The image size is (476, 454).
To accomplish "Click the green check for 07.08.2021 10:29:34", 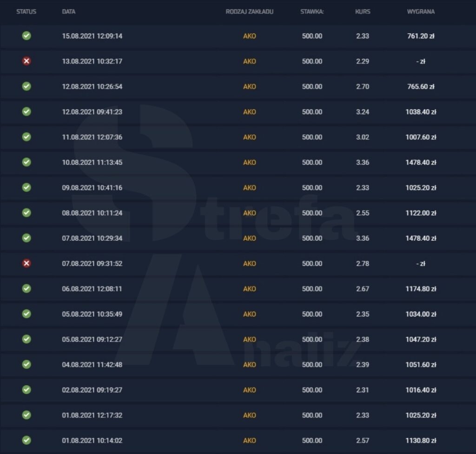I will pyautogui.click(x=26, y=238).
